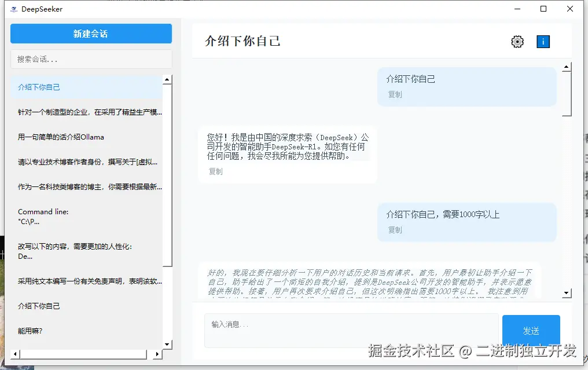This screenshot has height=370, width=588.
Task: Click the italic reasoning text starting 好的
Action: pos(370,284)
